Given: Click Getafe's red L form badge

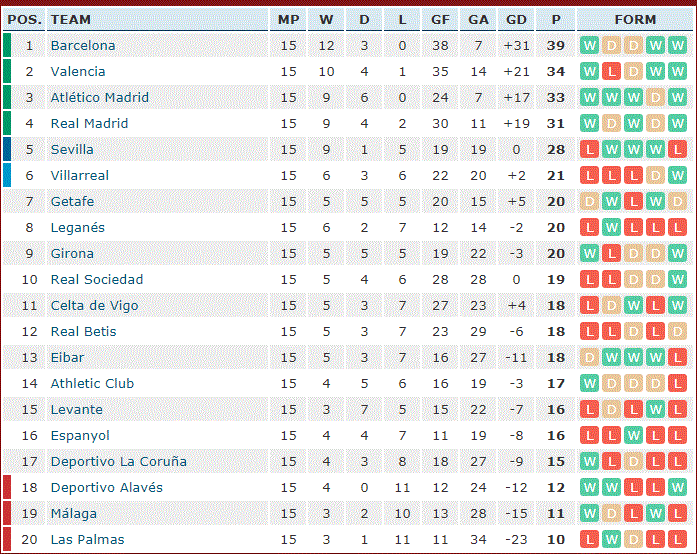Looking at the screenshot, I should tap(633, 202).
